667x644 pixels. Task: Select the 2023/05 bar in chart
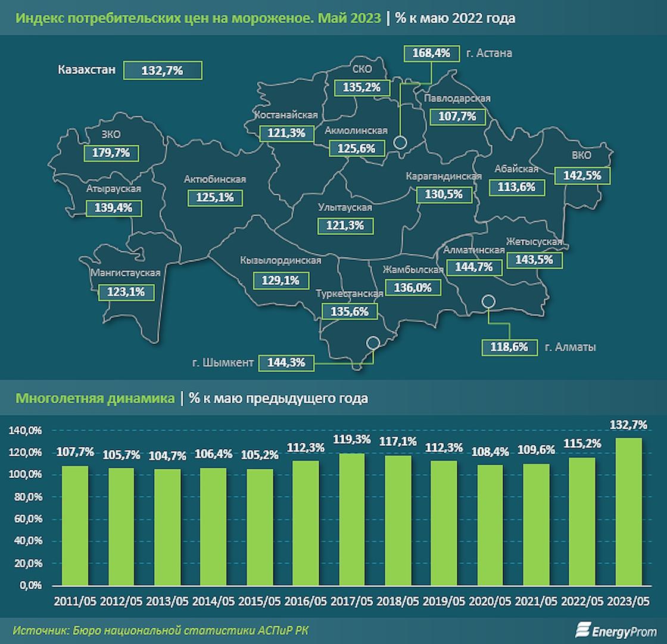628,512
